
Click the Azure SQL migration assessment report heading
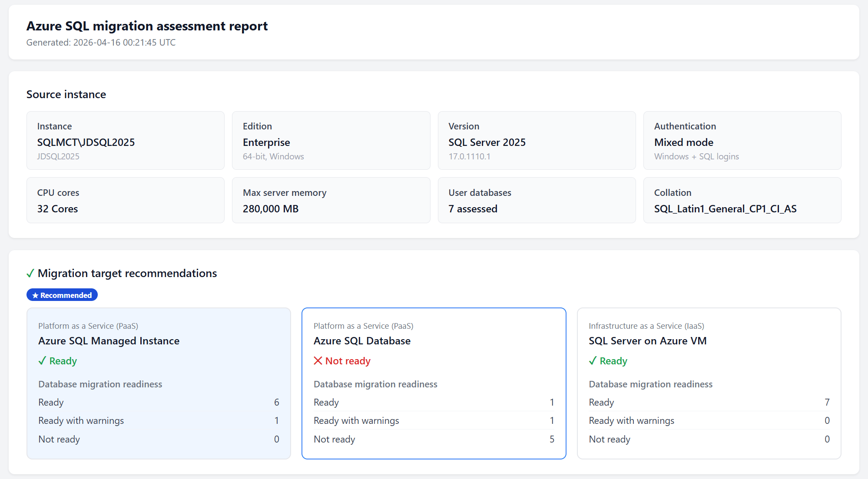click(147, 26)
